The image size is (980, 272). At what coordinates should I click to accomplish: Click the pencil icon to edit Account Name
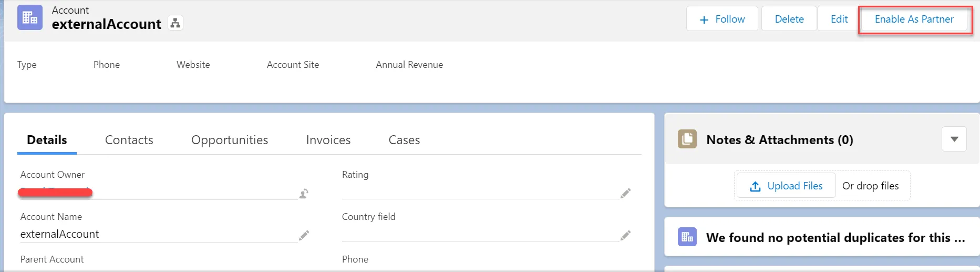pos(304,236)
